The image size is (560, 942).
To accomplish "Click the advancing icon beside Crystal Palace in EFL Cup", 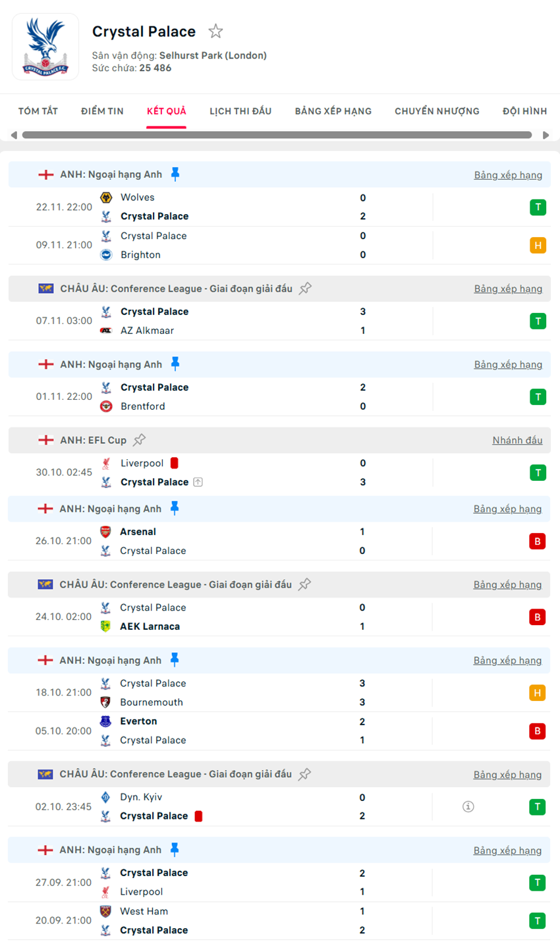I will (198, 482).
